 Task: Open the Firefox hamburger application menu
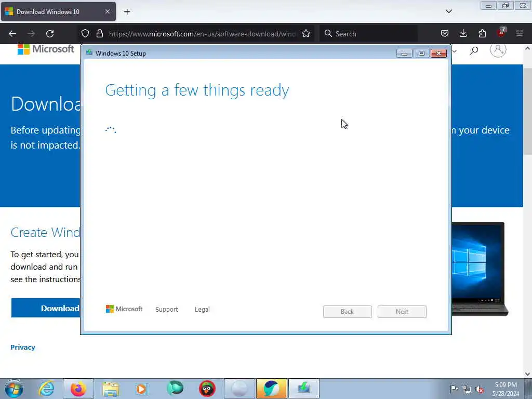tap(520, 33)
